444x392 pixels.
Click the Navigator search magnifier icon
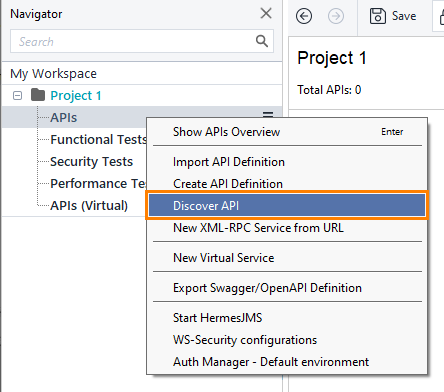(x=262, y=41)
